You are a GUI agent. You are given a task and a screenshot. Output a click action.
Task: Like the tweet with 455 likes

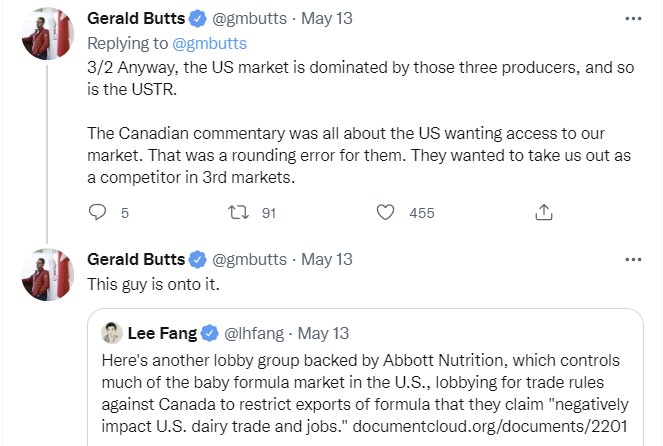[386, 212]
